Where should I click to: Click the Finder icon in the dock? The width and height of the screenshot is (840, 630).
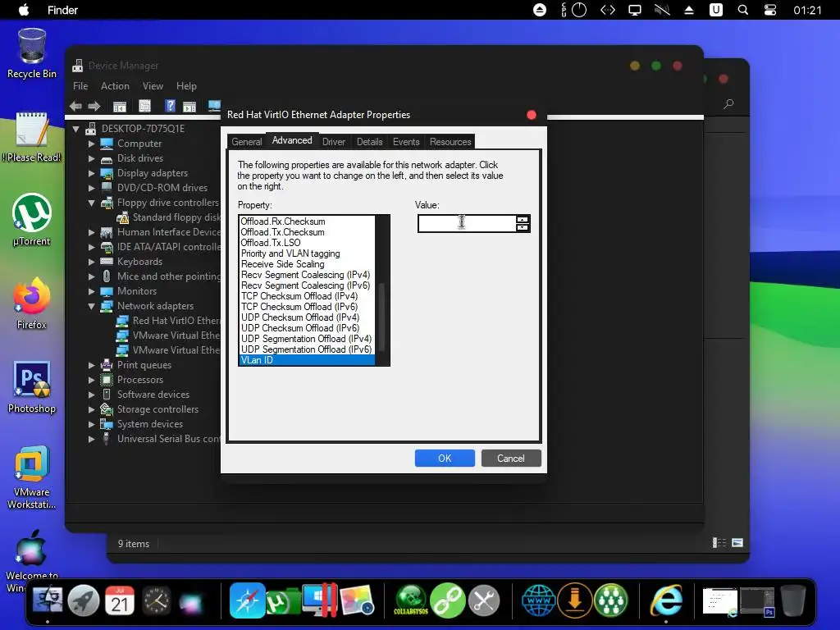coord(48,600)
